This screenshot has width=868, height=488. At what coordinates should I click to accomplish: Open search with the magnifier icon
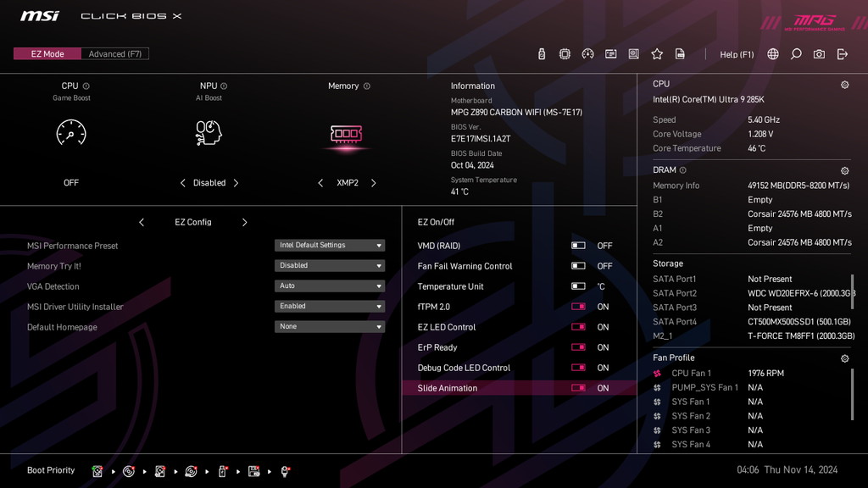click(x=796, y=53)
